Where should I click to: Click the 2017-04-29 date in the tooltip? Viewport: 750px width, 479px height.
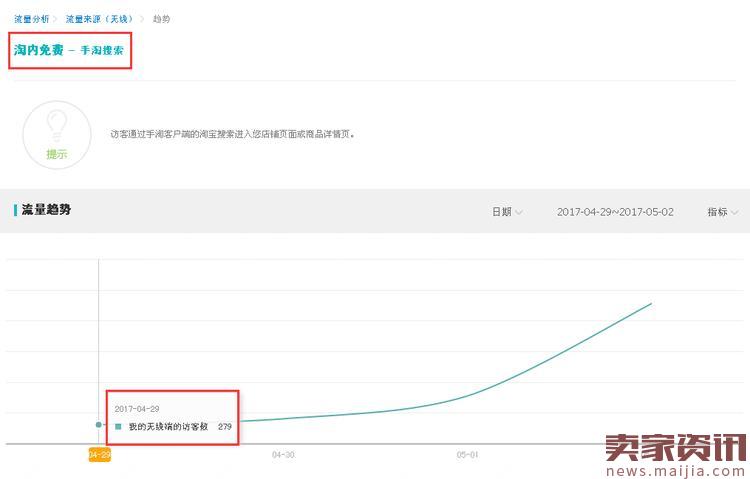click(x=137, y=409)
